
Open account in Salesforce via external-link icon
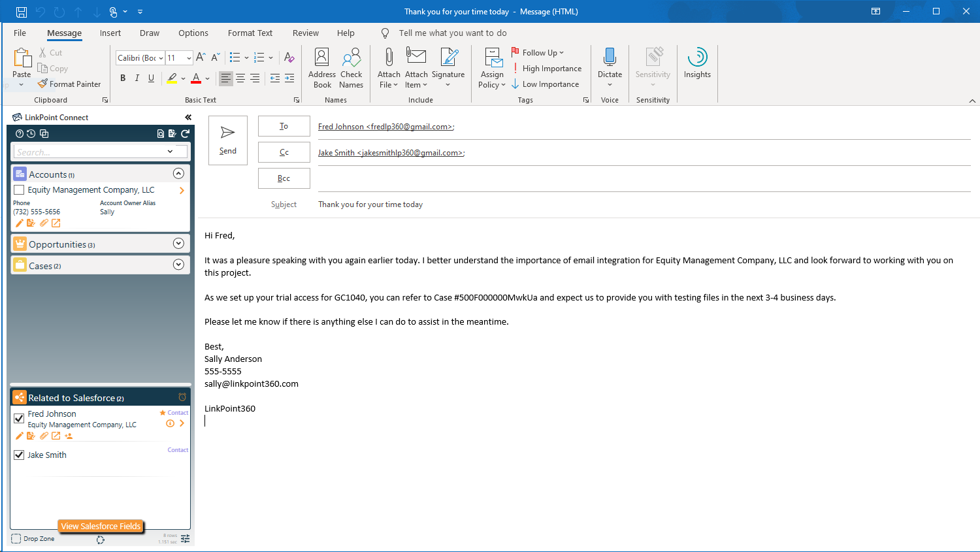[x=56, y=223]
